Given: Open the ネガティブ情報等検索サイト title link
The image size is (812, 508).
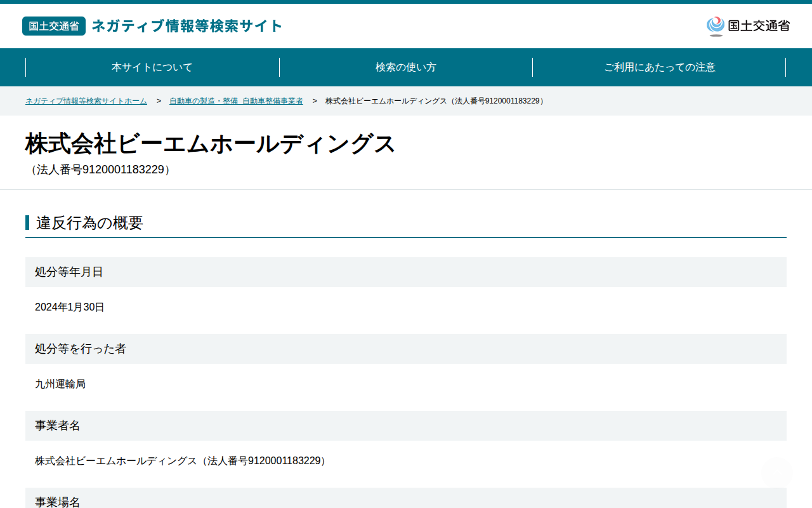Looking at the screenshot, I should 187,26.
